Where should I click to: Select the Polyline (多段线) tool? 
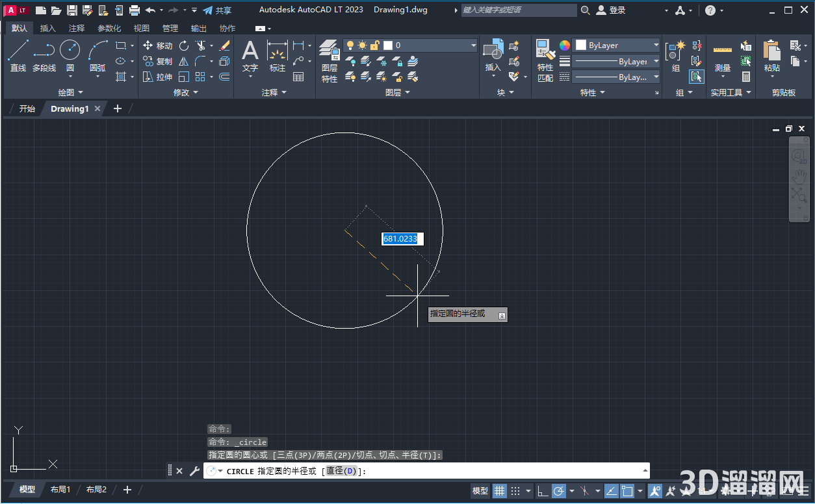pyautogui.click(x=44, y=55)
